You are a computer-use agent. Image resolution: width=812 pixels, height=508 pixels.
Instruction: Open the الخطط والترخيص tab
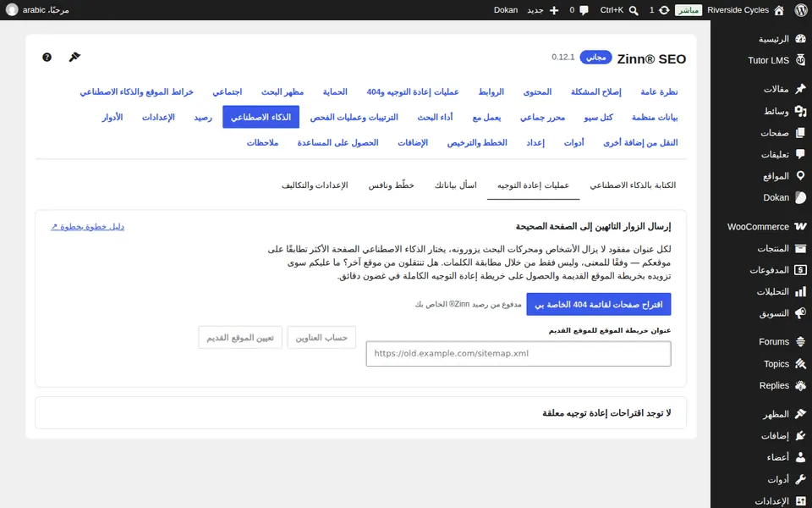click(477, 142)
